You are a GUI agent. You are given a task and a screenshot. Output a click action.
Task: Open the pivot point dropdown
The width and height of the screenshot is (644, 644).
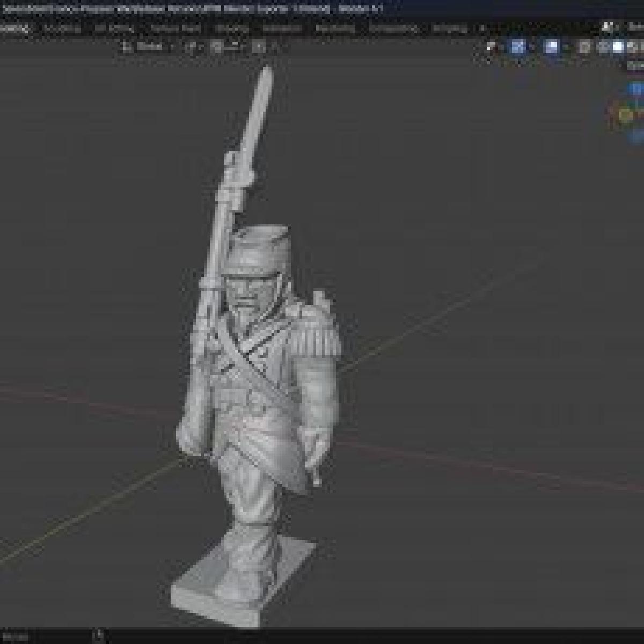[x=192, y=47]
